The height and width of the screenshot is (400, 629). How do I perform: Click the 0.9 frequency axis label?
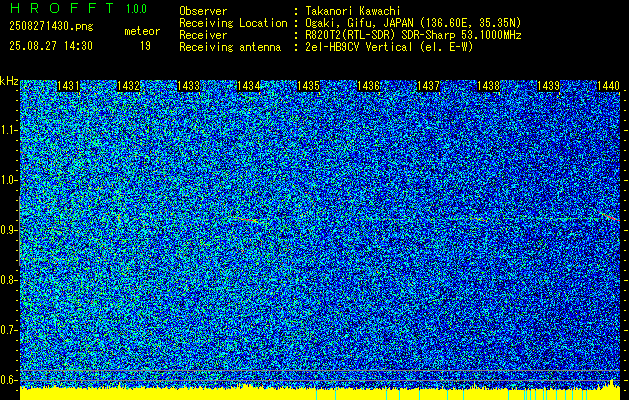tap(8, 230)
